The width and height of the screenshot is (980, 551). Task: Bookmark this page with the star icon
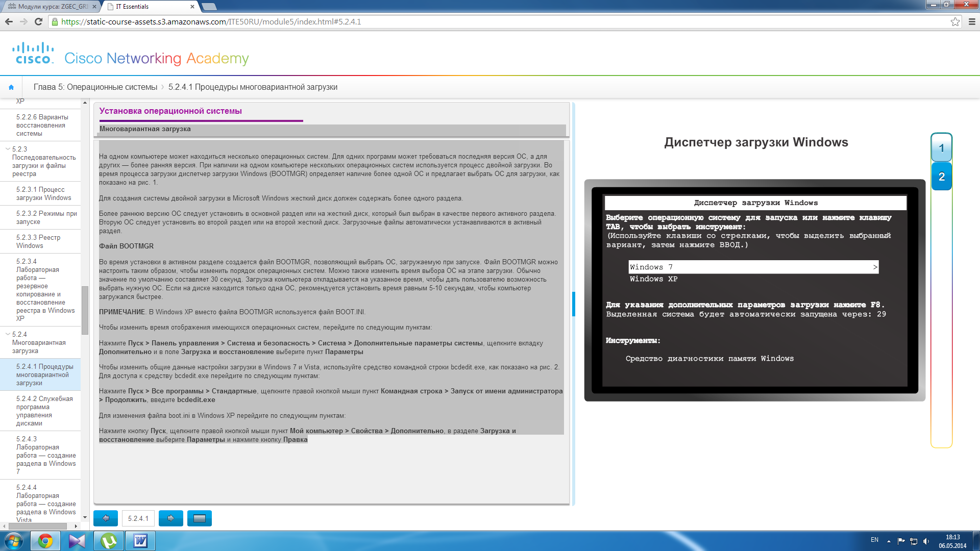pos(955,21)
